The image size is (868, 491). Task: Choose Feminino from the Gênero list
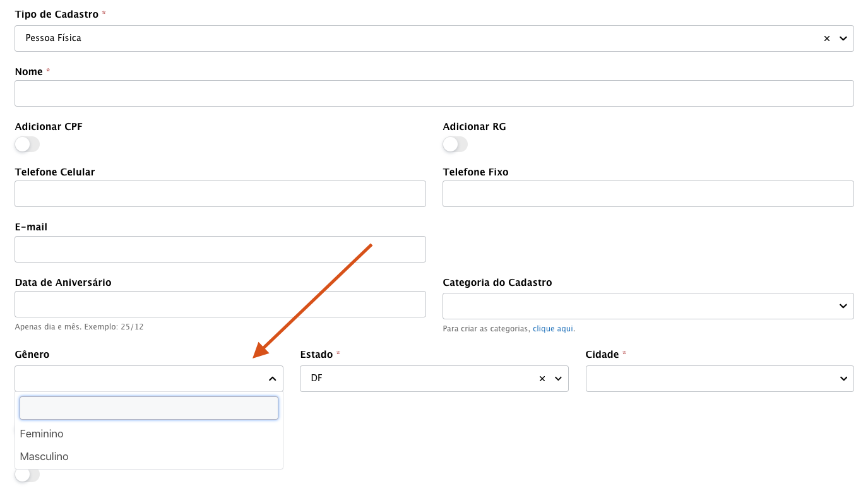pyautogui.click(x=42, y=434)
